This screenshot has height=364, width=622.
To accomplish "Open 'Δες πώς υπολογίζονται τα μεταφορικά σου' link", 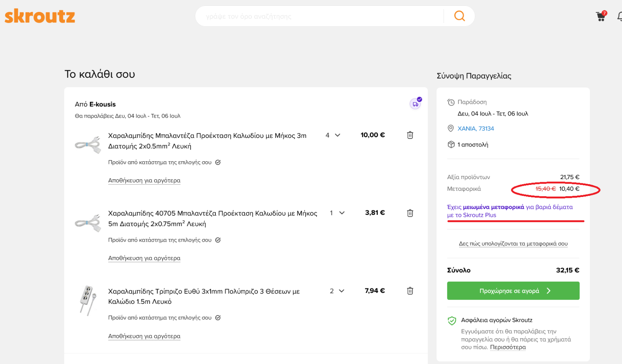I will pyautogui.click(x=513, y=244).
